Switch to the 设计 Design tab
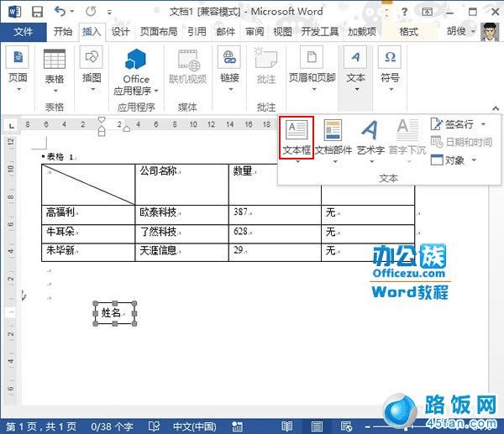504x434 pixels. (120, 32)
